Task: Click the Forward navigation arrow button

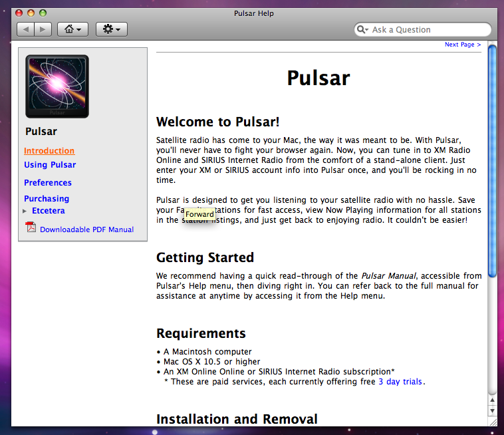Action: pos(43,29)
